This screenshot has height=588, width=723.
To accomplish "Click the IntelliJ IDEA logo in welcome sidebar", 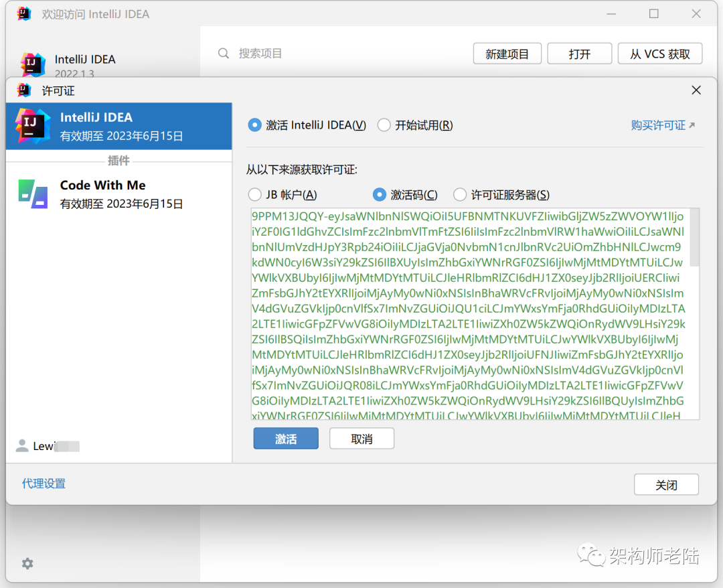I will tap(33, 65).
